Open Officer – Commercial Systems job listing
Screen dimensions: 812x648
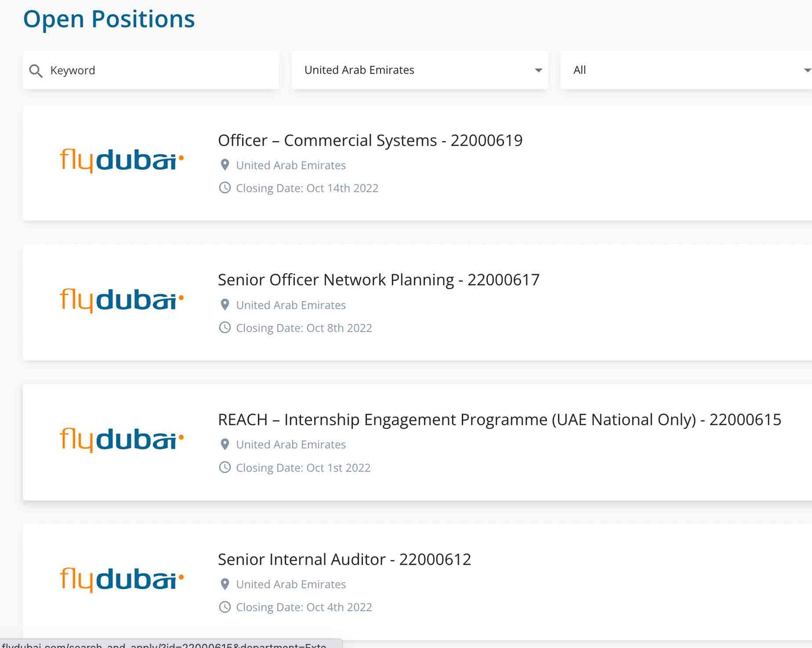click(370, 141)
